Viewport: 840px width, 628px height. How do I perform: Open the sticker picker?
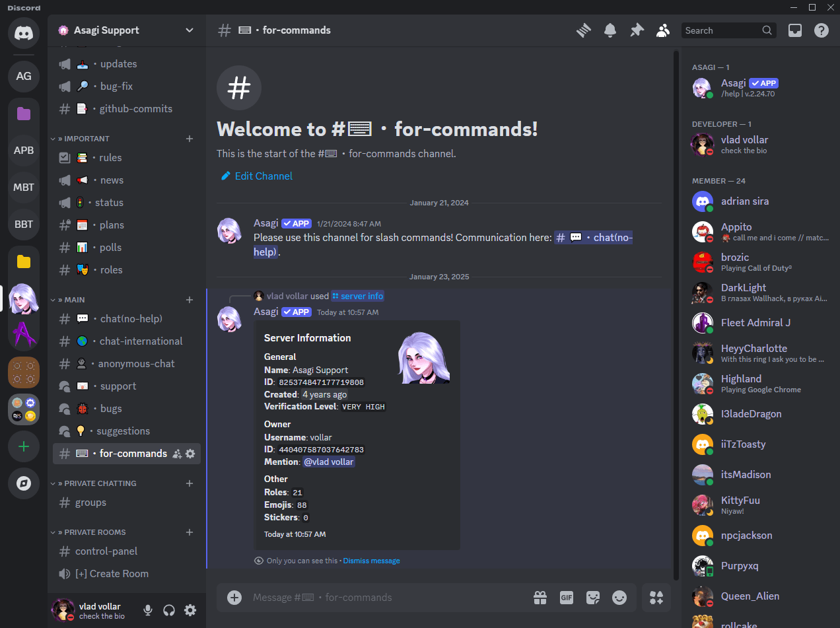tap(593, 598)
